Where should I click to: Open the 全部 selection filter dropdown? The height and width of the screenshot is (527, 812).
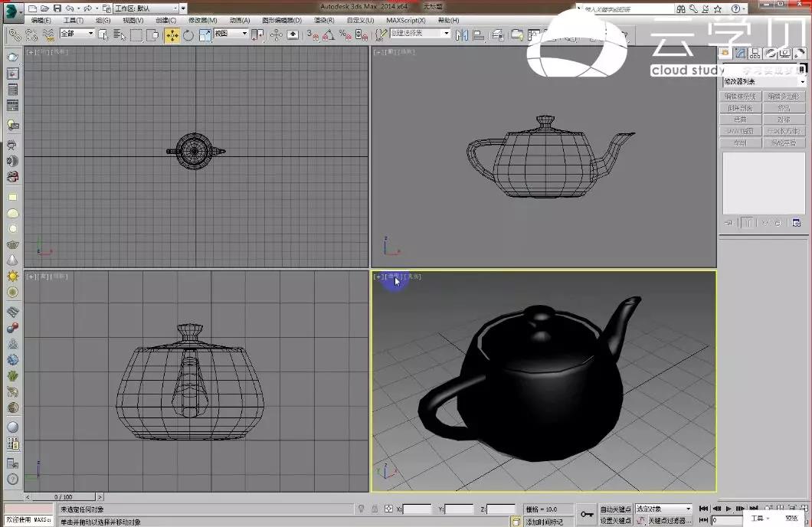77,33
